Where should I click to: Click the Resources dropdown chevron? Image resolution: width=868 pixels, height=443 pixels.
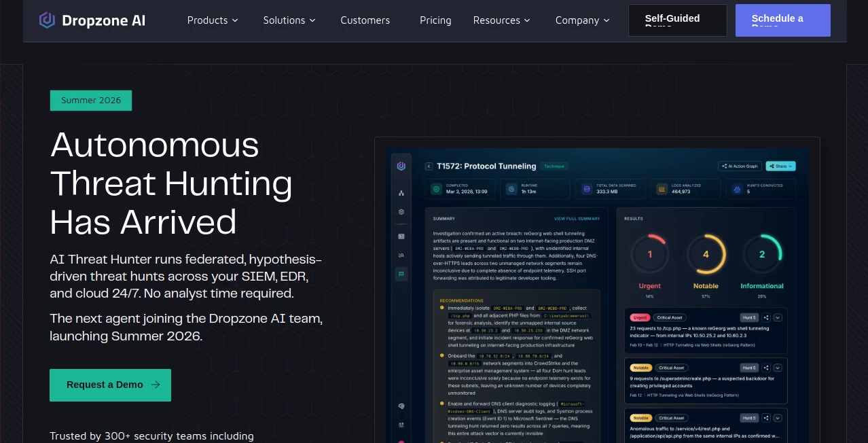pyautogui.click(x=527, y=20)
